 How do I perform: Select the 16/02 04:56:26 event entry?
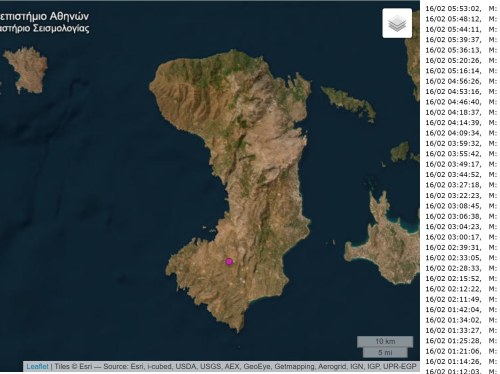(x=461, y=81)
